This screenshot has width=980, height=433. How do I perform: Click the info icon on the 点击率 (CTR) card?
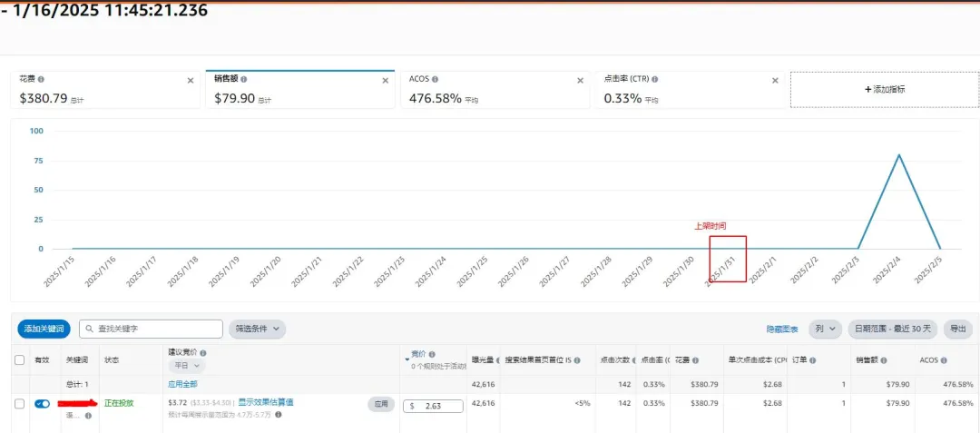[x=654, y=80]
